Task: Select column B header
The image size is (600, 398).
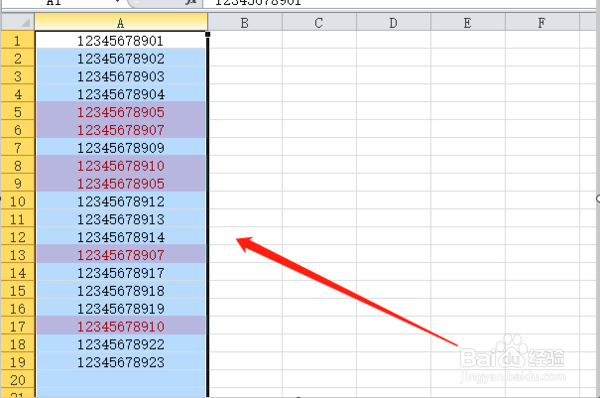Action: pyautogui.click(x=245, y=23)
